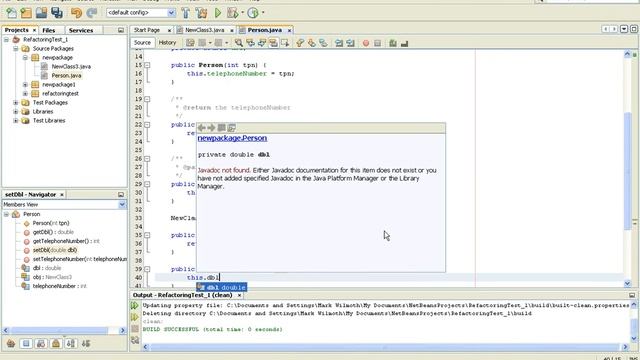Select setTelephoneNumber method in Navigator
Screen dimensions: 640x360
click(80, 259)
